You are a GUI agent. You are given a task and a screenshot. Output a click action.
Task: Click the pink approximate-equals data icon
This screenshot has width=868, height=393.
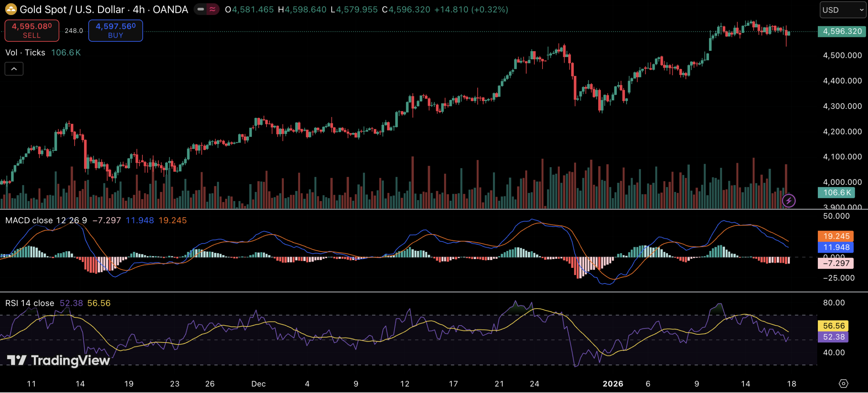(x=213, y=9)
